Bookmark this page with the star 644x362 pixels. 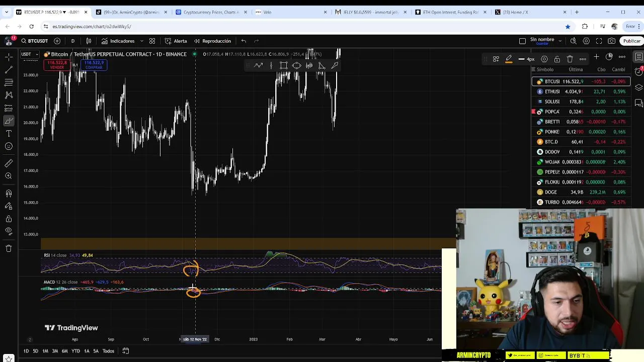pyautogui.click(x=568, y=26)
